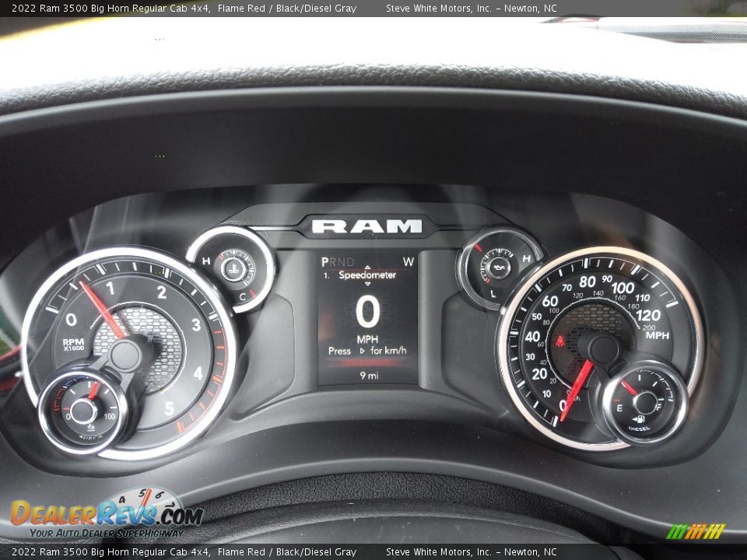
Task: Click the RAM logo badge
Action: pyautogui.click(x=366, y=226)
